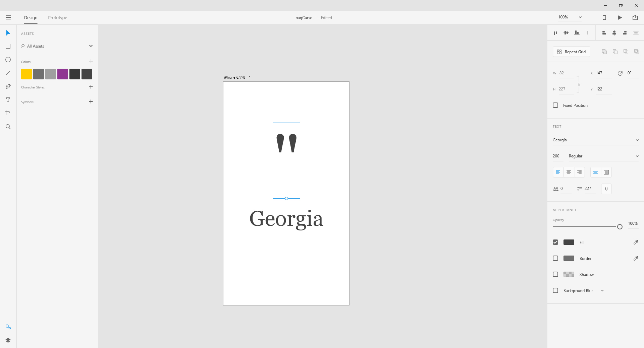Open the Border color swatch
This screenshot has width=644, height=348.
(x=569, y=258)
